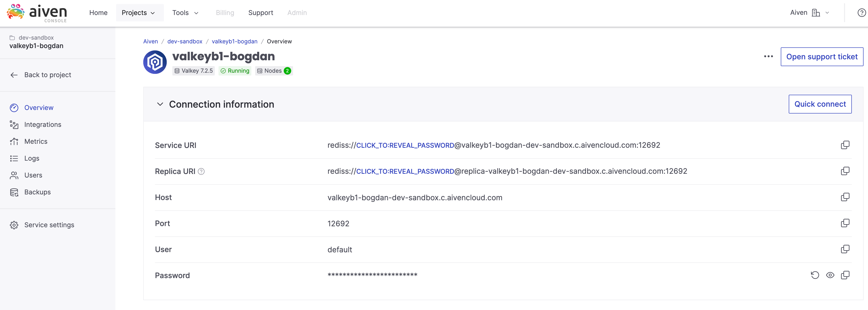Viewport: 868px width, 310px height.
Task: Click the Nodes 2 badge
Action: pyautogui.click(x=274, y=71)
